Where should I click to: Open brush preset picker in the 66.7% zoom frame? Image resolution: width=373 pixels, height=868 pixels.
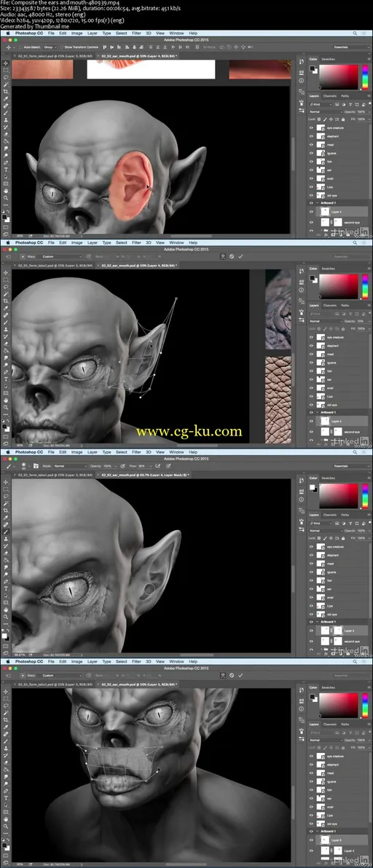[x=25, y=466]
